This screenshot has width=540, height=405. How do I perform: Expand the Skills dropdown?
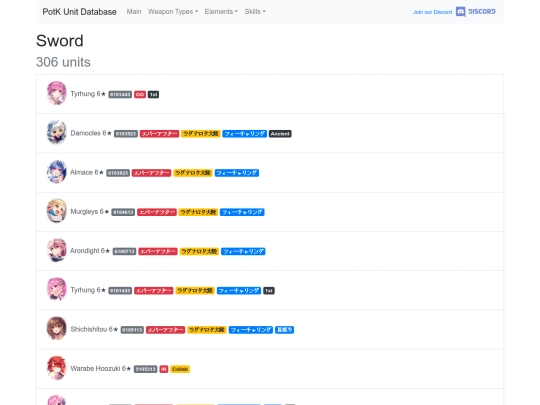pos(255,12)
